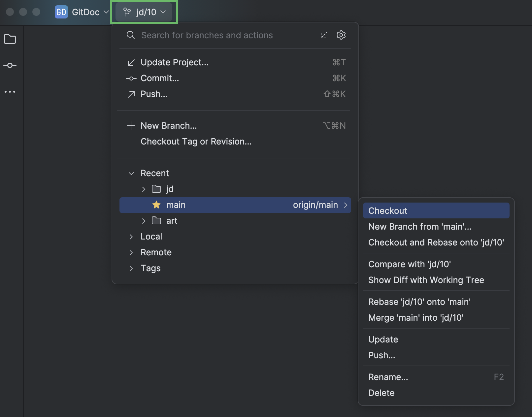Expand the Remote branches section

(131, 252)
